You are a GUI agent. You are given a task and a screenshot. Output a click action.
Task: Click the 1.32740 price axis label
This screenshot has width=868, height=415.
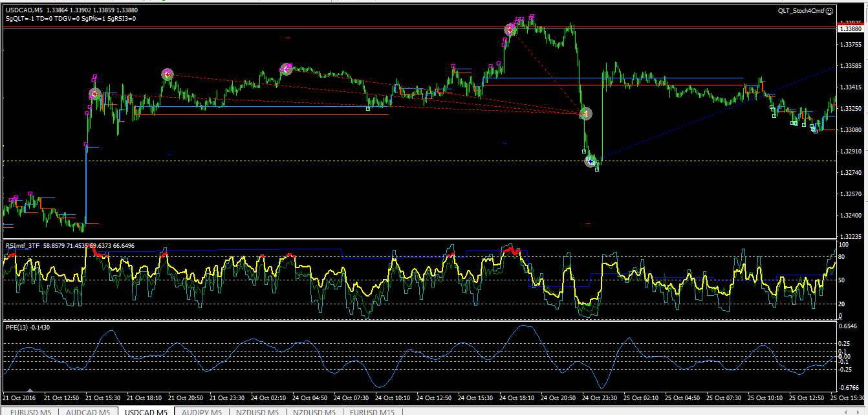point(851,173)
